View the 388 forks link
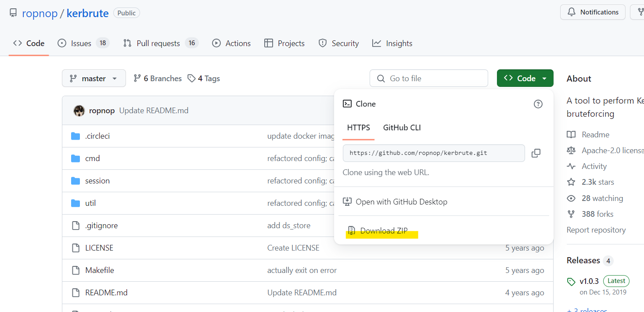The image size is (644, 312). click(x=590, y=214)
